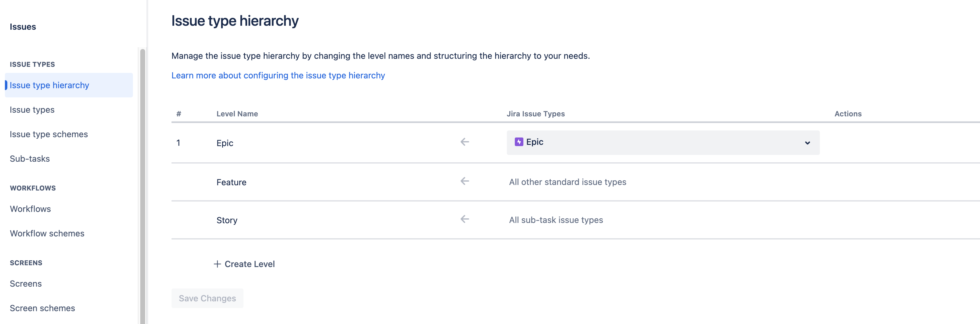Click the chevron on the Epic selector
The height and width of the screenshot is (324, 980).
point(807,143)
